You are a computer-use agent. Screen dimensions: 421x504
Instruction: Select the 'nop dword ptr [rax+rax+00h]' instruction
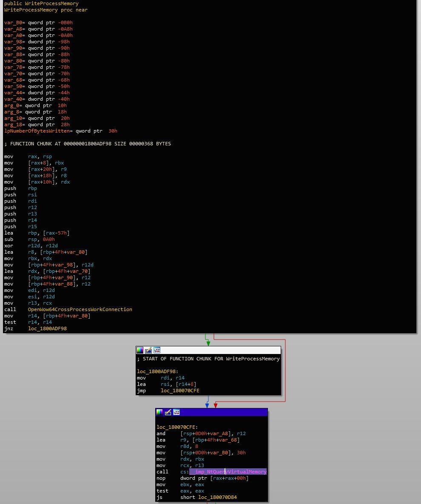point(202,478)
